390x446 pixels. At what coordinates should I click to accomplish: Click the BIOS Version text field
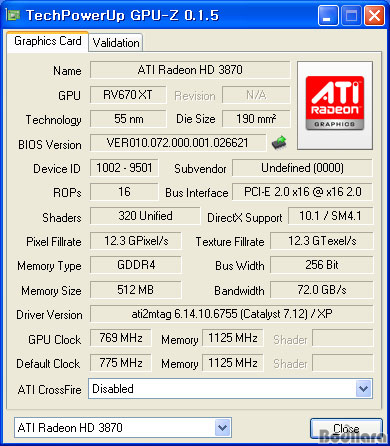pyautogui.click(x=178, y=143)
